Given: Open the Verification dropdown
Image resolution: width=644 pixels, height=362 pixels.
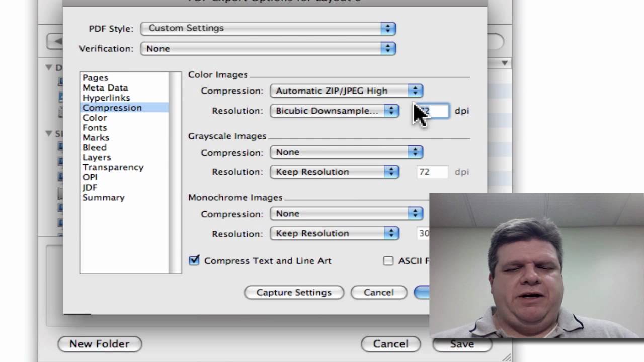Looking at the screenshot, I should 268,48.
